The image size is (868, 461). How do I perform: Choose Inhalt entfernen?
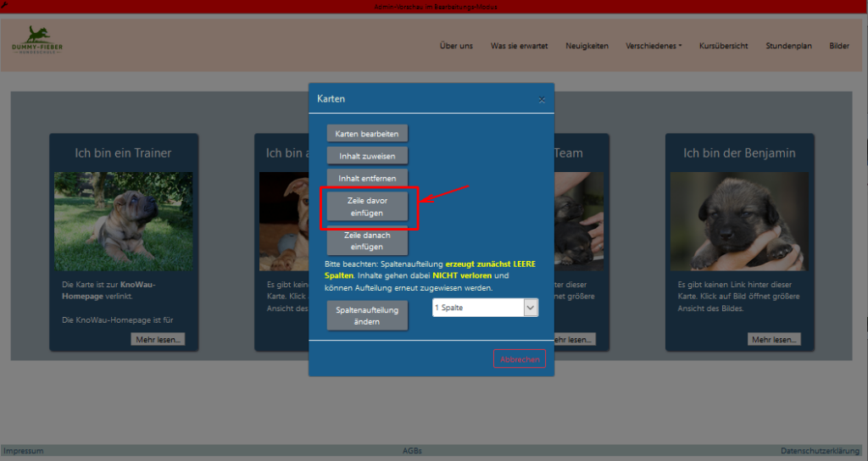[x=367, y=178]
